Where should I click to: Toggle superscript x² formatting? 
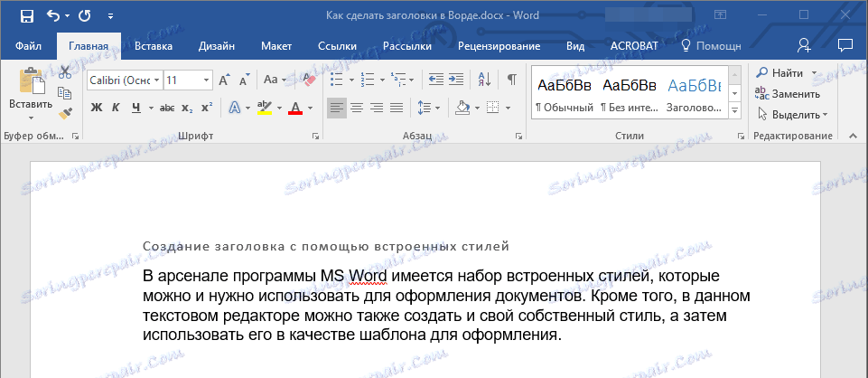207,108
